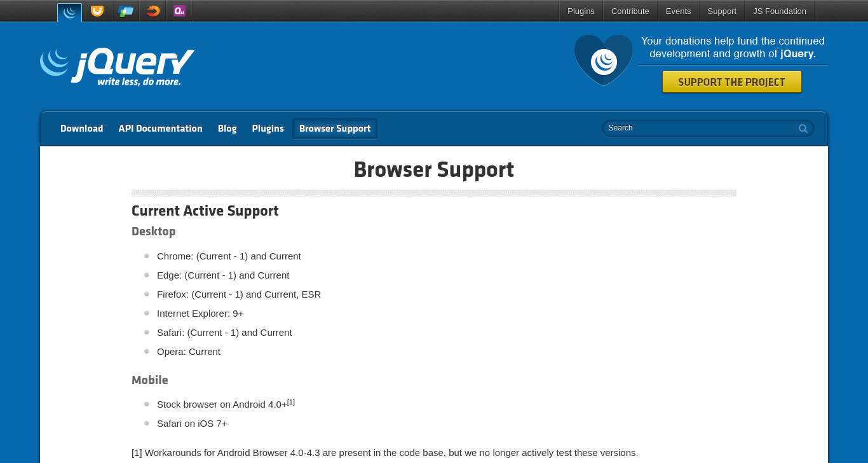The width and height of the screenshot is (868, 463).
Task: Open Support in the top bar
Action: click(722, 11)
